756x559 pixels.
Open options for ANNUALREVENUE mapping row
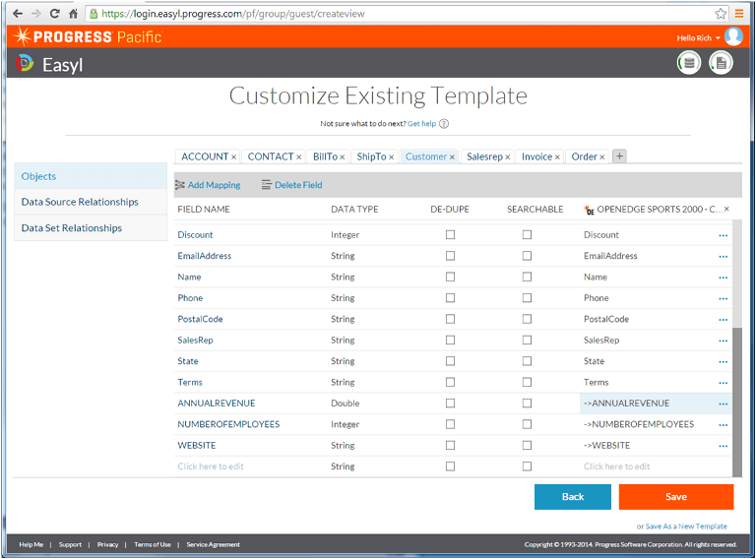coord(724,404)
